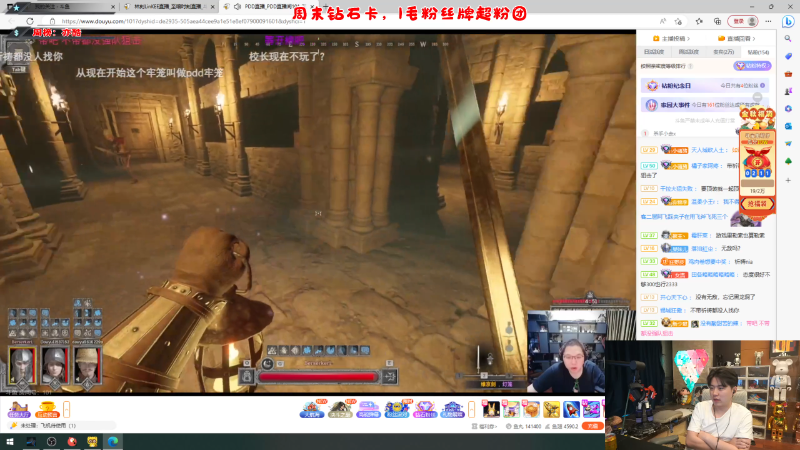
Task: Switch to the 钻粉(154) tab
Action: [758, 52]
